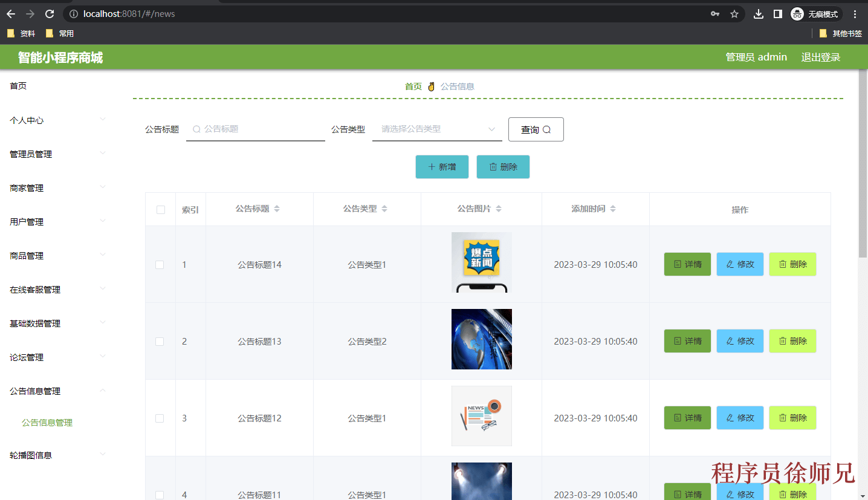Check the checkbox for 公告标题13 row

(160, 341)
